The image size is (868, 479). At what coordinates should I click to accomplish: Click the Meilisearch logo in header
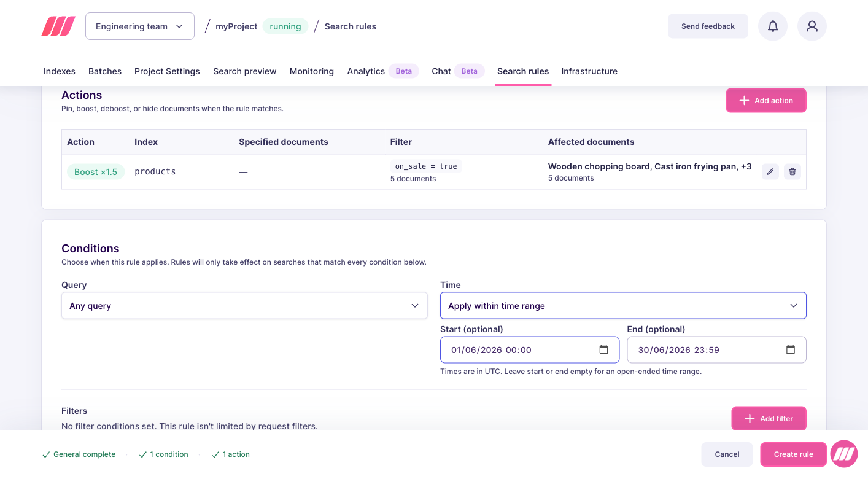(x=58, y=26)
